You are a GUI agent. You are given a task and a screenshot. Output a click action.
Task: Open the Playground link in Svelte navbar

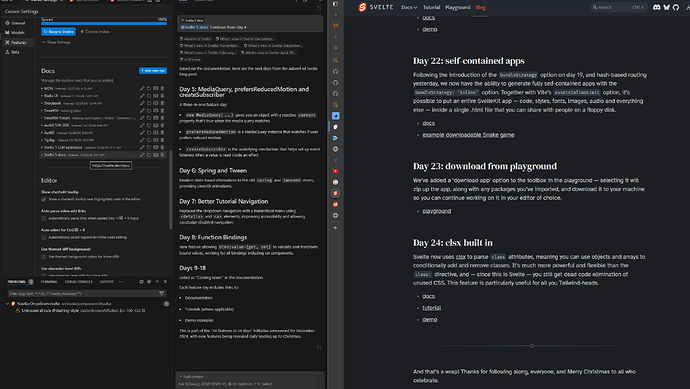click(x=457, y=7)
